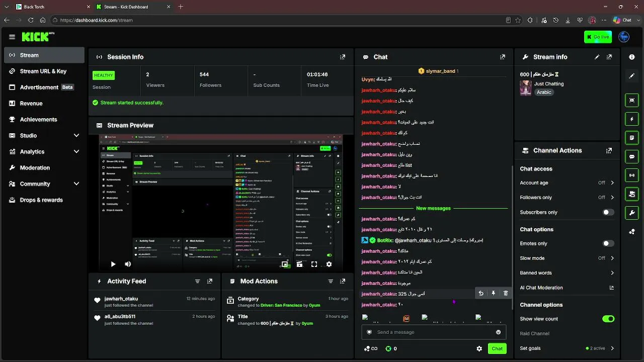Open the Achievements page
This screenshot has width=644, height=362.
click(x=44, y=120)
